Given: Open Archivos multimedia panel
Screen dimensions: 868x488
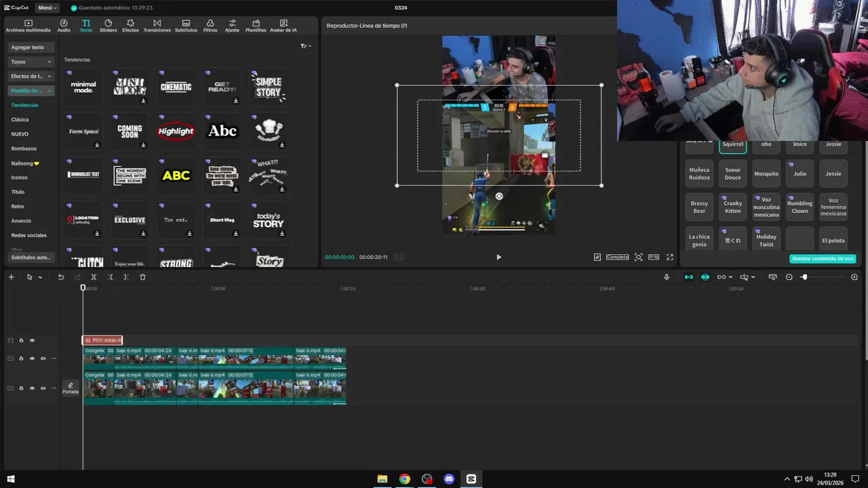Looking at the screenshot, I should 28,26.
